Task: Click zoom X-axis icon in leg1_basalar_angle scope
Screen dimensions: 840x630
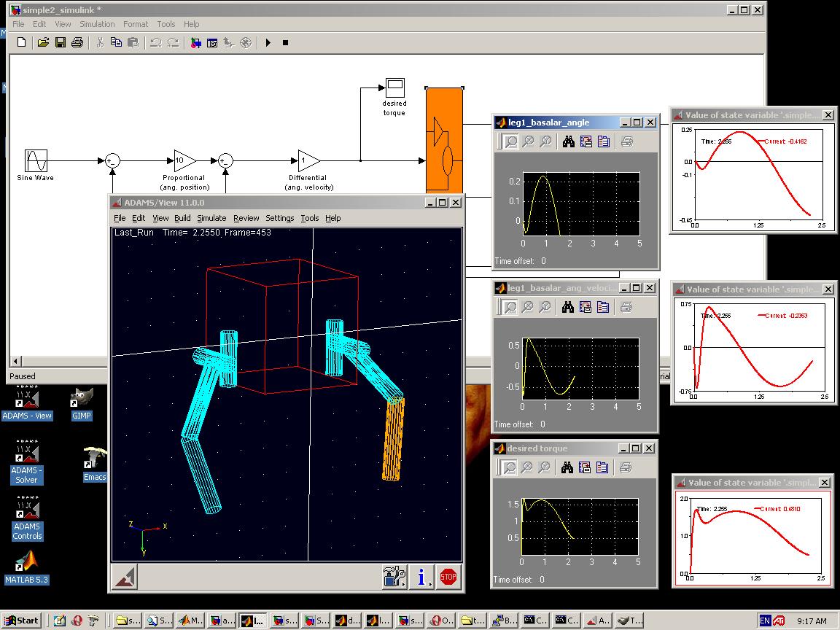Action: click(528, 141)
